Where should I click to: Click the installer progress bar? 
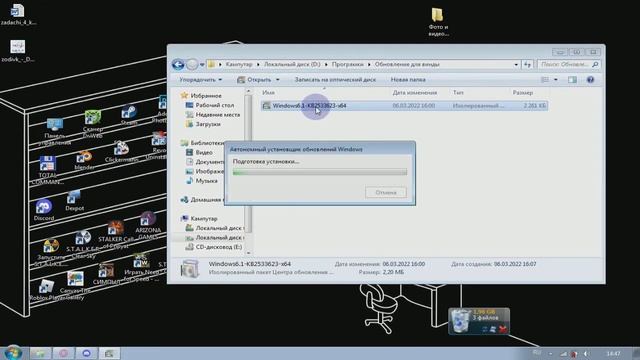click(320, 172)
